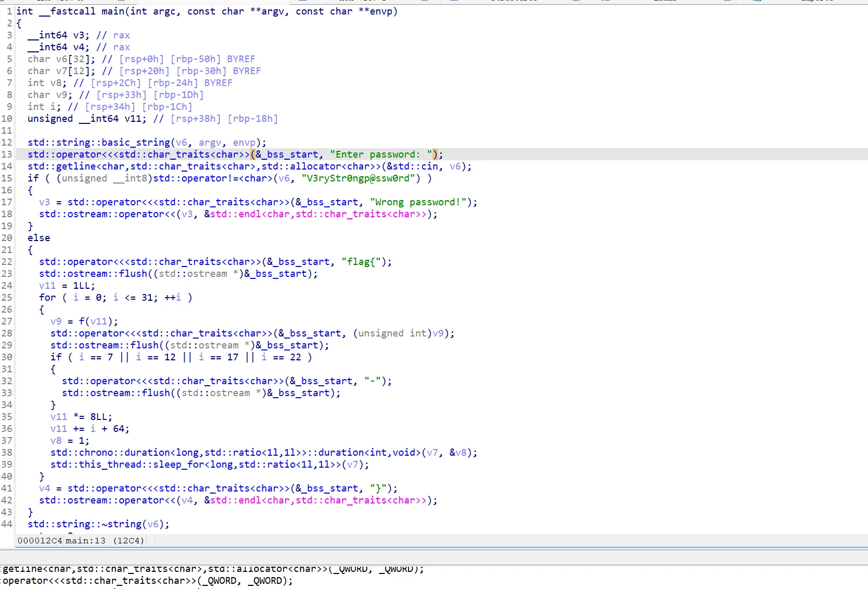This screenshot has height=589, width=868.
Task: Select the std::string::basic_string constructor call
Action: click(x=99, y=143)
